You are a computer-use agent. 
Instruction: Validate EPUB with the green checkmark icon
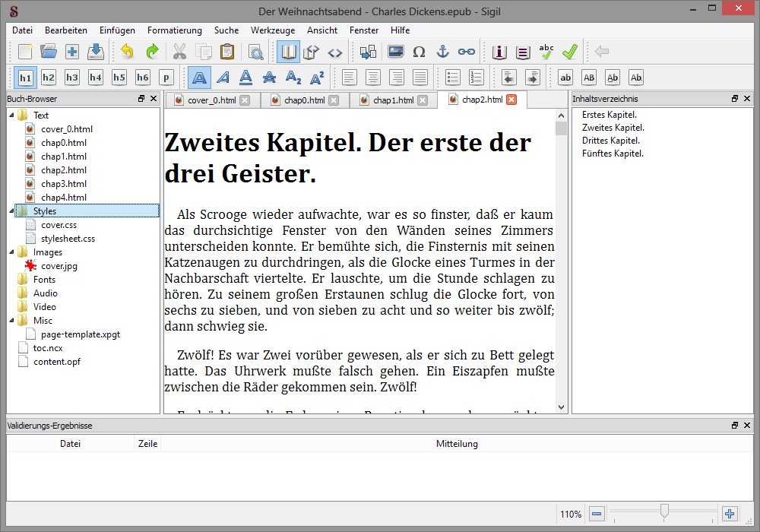coord(570,52)
